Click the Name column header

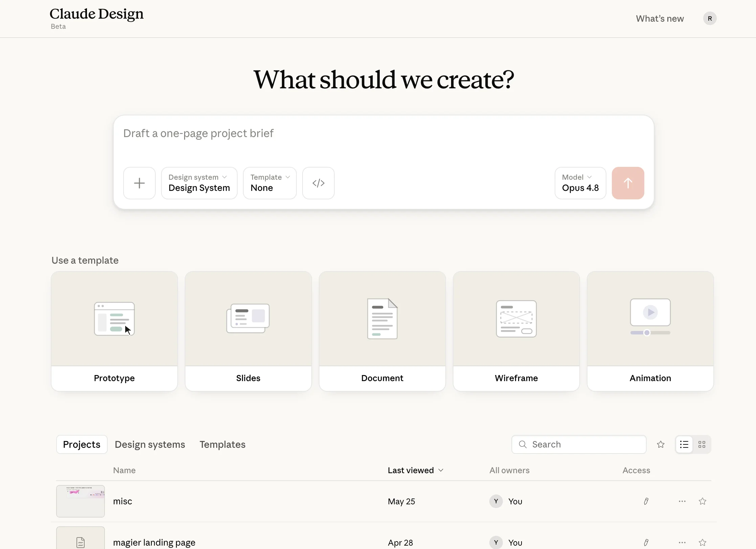[124, 470]
